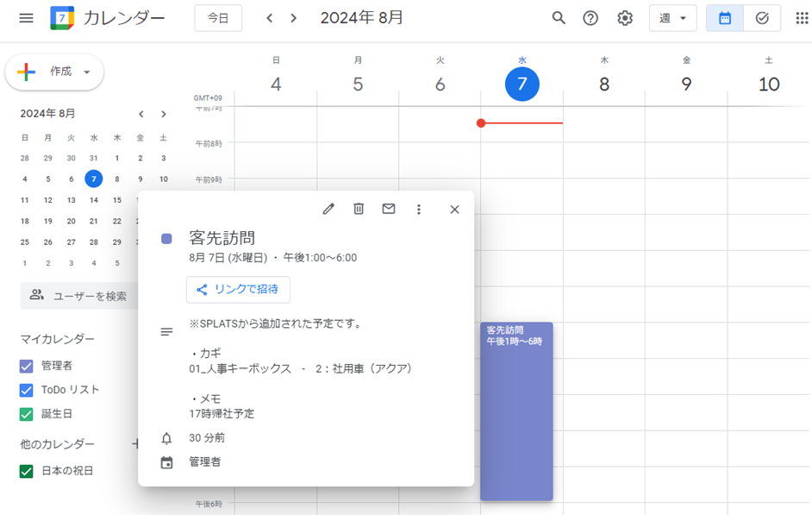Click the search magnifier icon

[x=559, y=18]
